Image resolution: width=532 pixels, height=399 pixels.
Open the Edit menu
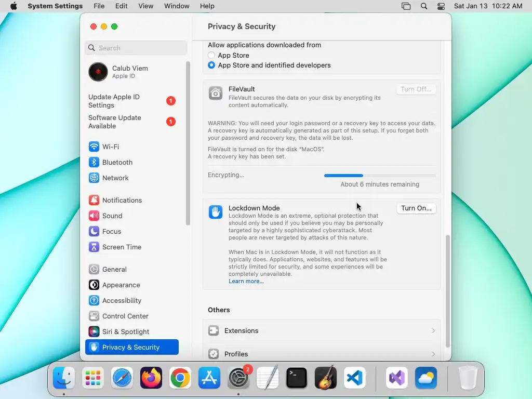tap(121, 6)
